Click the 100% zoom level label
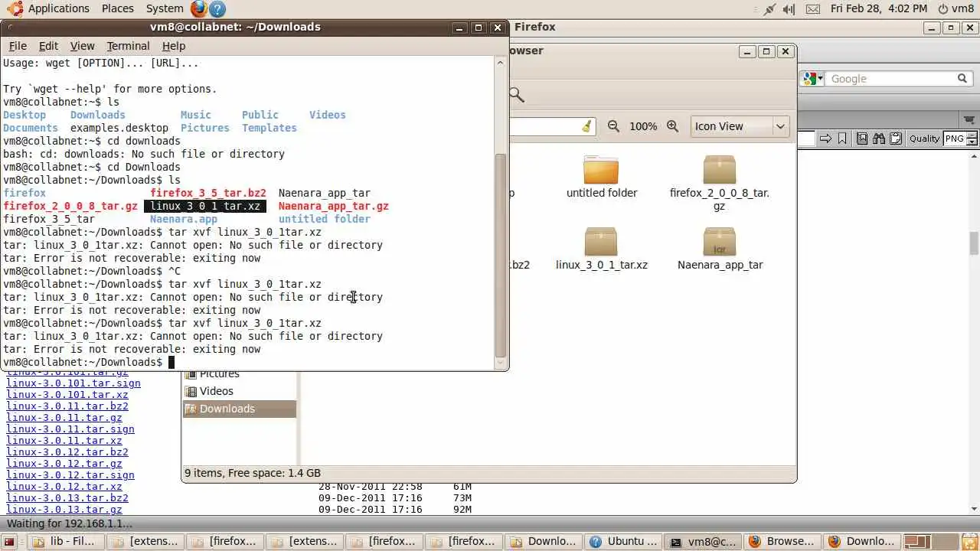Screen dimensions: 980x551 click(x=643, y=126)
